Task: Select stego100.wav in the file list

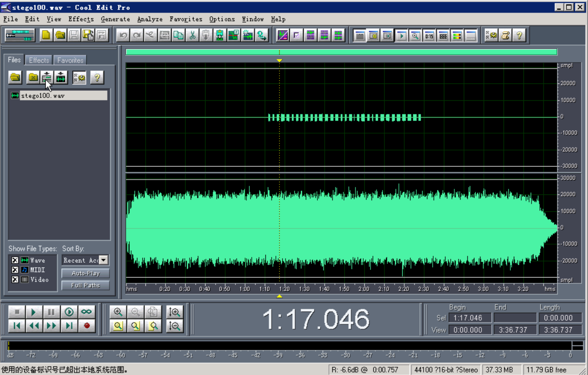Action: [x=58, y=96]
